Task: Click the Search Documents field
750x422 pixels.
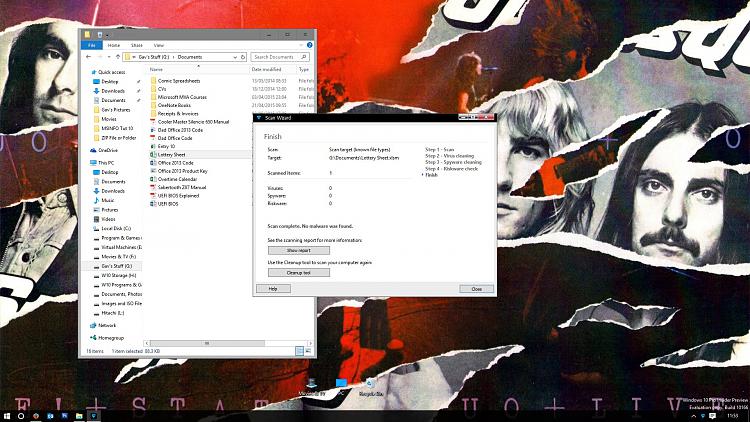Action: 279,57
